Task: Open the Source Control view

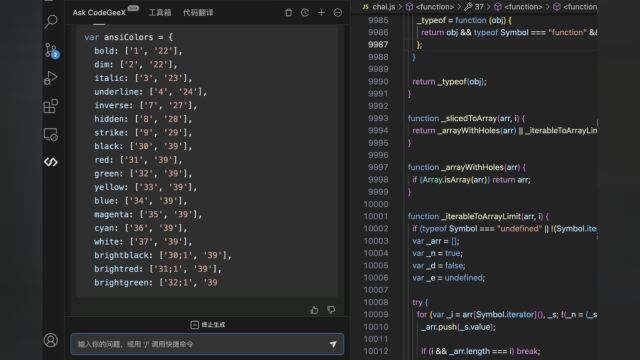Action: pyautogui.click(x=51, y=50)
